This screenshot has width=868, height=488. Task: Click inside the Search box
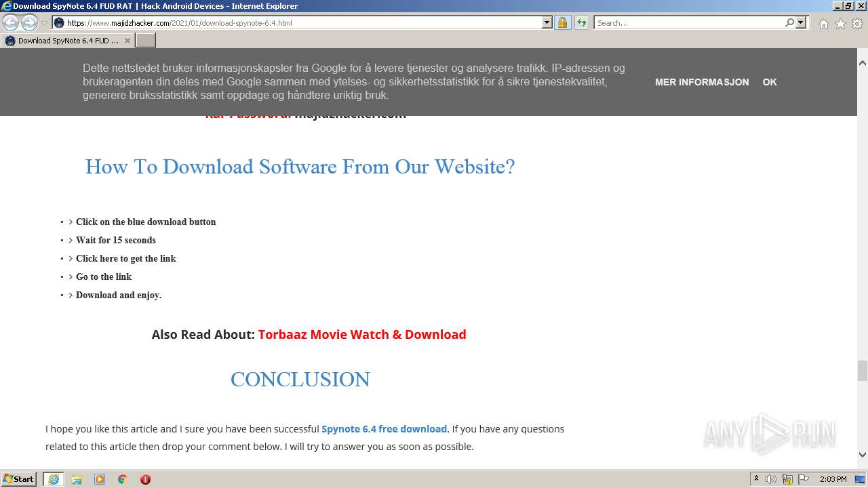pyautogui.click(x=689, y=22)
